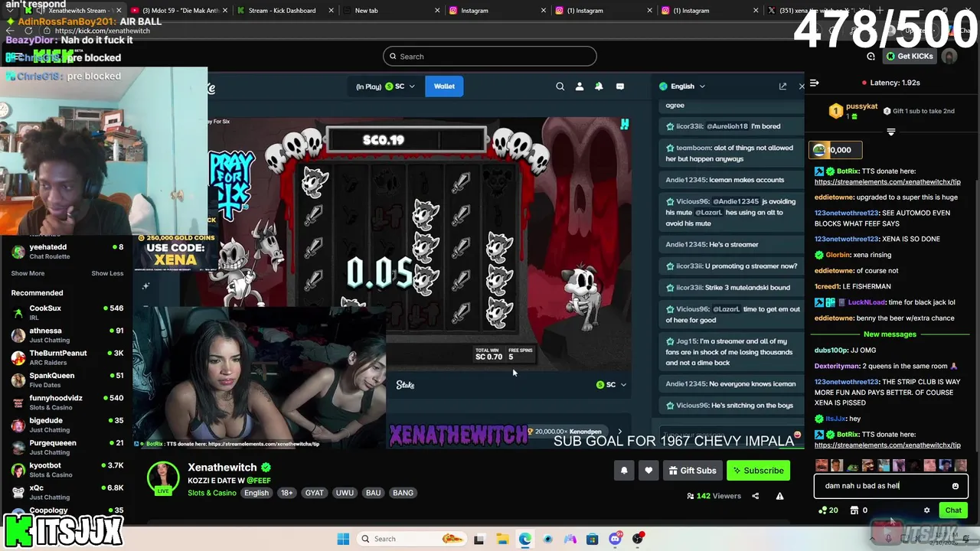Search games on the Stake toolbar

tap(560, 86)
